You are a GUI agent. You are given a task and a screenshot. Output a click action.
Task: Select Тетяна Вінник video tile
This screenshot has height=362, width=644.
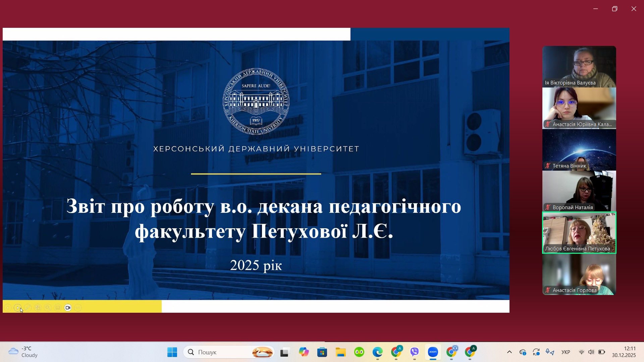pos(579,150)
